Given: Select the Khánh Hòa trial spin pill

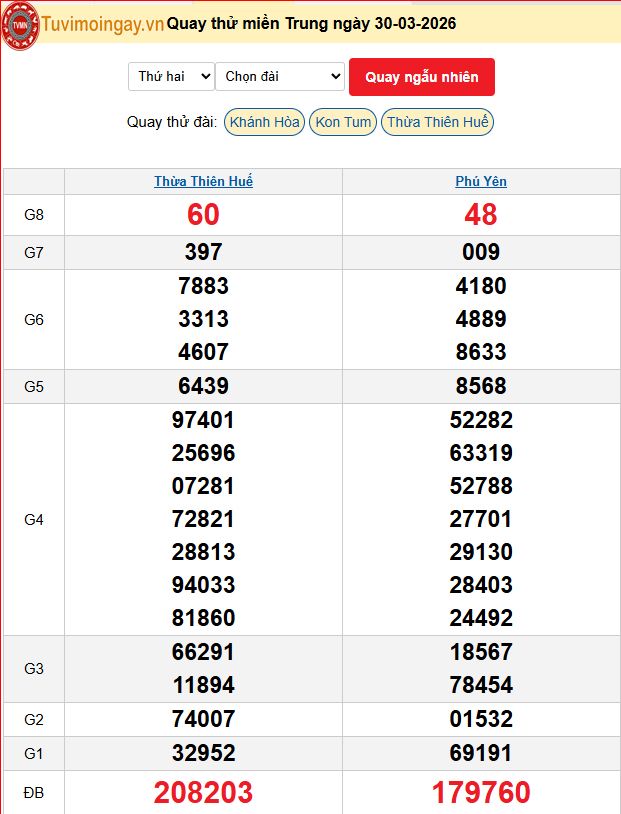Looking at the screenshot, I should (x=264, y=122).
